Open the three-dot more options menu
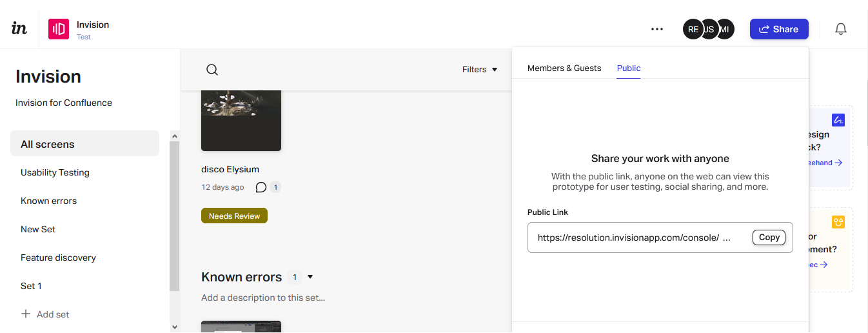The height and width of the screenshot is (333, 868). [656, 29]
